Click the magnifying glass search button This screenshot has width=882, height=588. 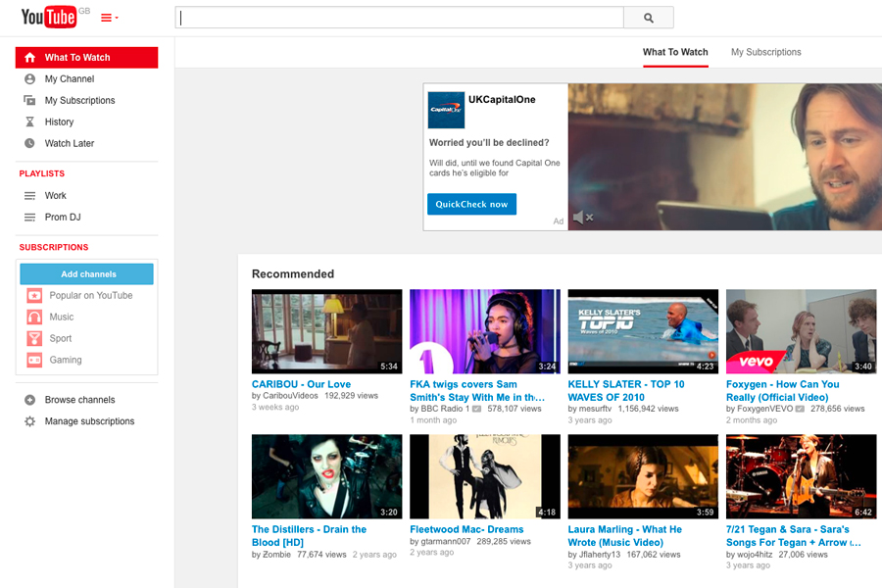[x=649, y=18]
